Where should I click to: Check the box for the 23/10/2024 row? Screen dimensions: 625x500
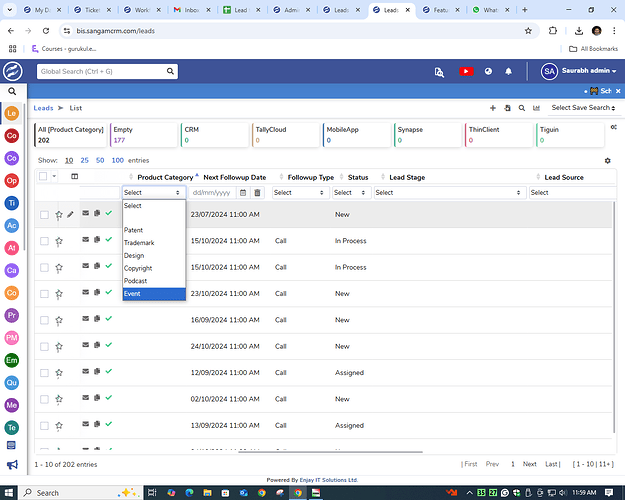pos(44,294)
